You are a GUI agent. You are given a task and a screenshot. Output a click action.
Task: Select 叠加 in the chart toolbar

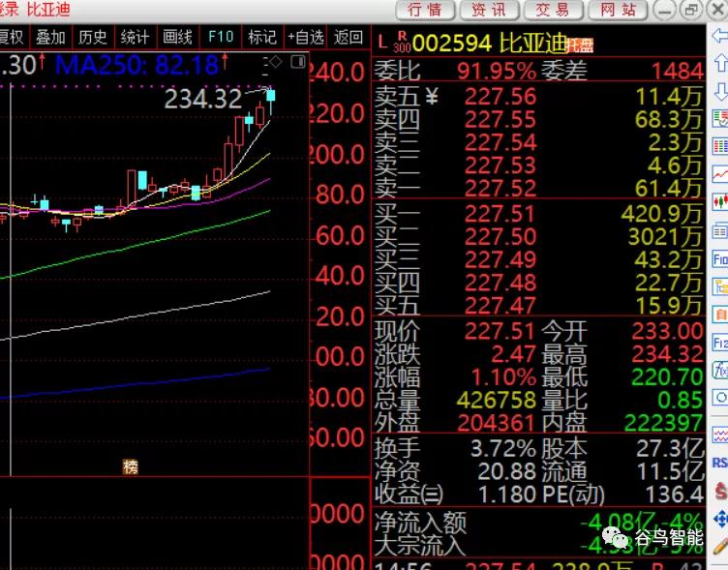[50, 37]
